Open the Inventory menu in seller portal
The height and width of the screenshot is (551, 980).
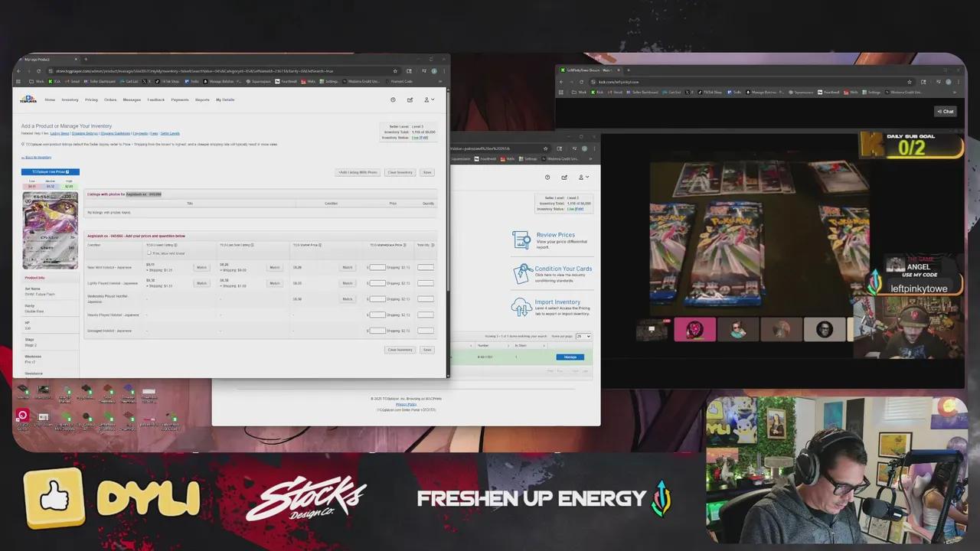point(70,99)
